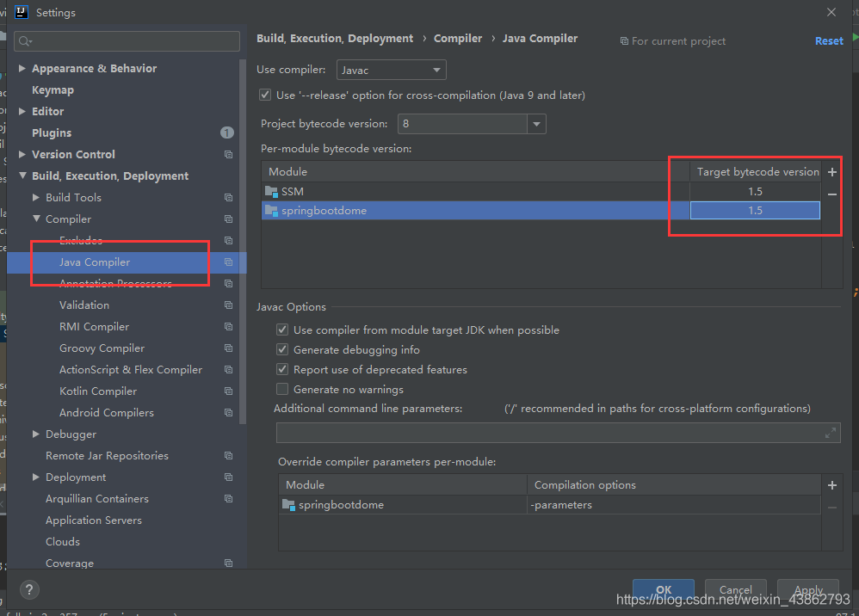Open Project bytecode version dropdown
859x616 pixels.
click(x=537, y=124)
